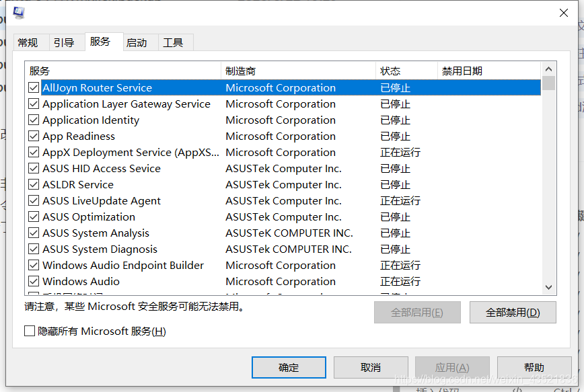
Task: Select the Application Layer Gateway Service name
Action: (x=126, y=104)
